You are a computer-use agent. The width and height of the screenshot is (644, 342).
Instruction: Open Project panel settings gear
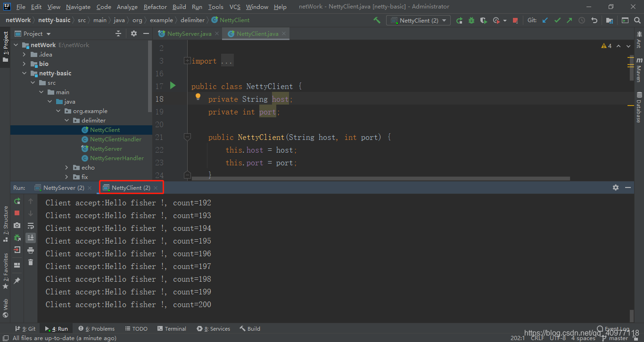134,33
